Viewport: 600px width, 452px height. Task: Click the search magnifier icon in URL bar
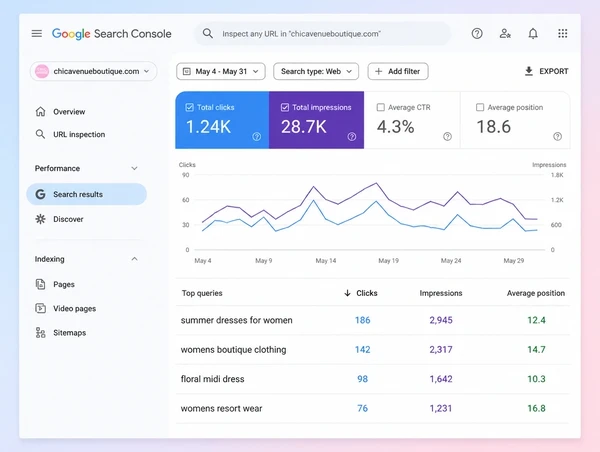208,33
